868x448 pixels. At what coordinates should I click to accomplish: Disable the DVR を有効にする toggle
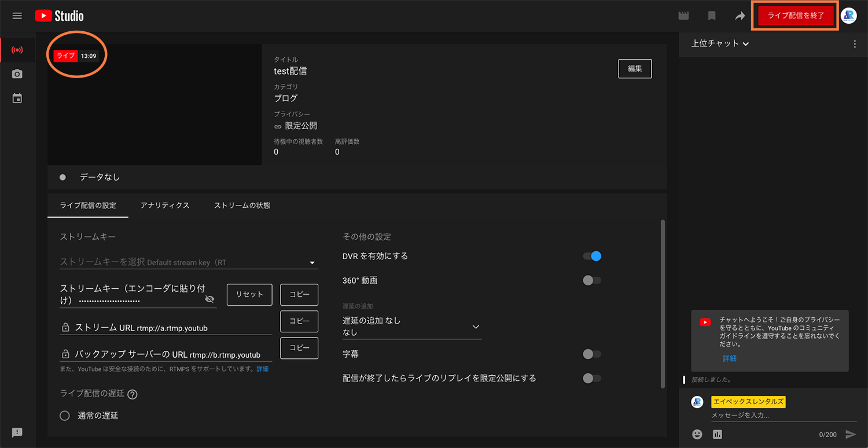[x=593, y=256]
